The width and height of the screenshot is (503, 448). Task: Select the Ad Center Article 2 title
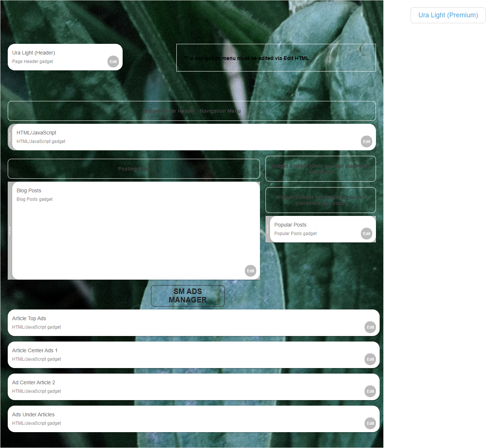(x=34, y=382)
